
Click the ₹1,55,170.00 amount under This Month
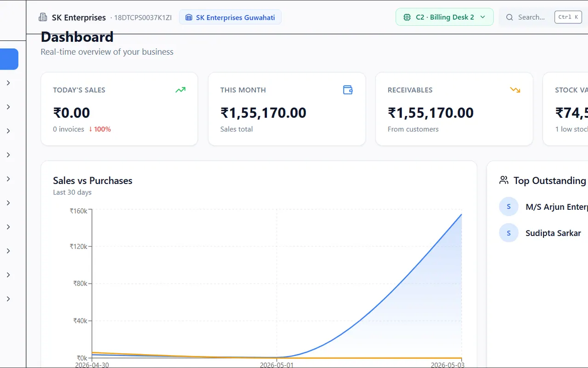click(x=263, y=113)
